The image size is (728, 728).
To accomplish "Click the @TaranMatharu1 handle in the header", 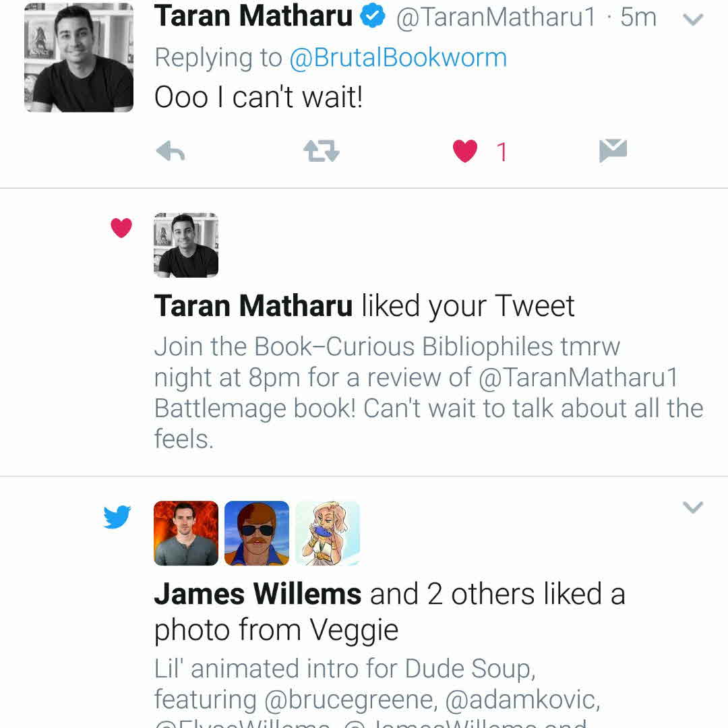I will (x=496, y=18).
